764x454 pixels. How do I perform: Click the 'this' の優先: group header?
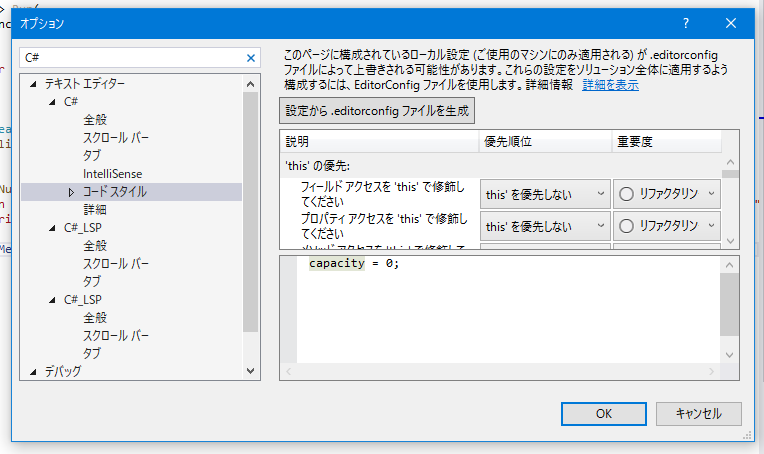pos(318,166)
